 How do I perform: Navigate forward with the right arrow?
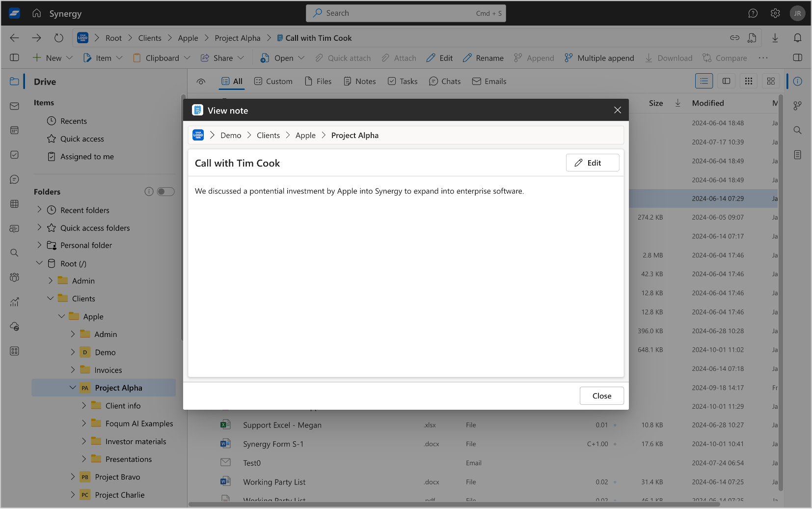[37, 38]
